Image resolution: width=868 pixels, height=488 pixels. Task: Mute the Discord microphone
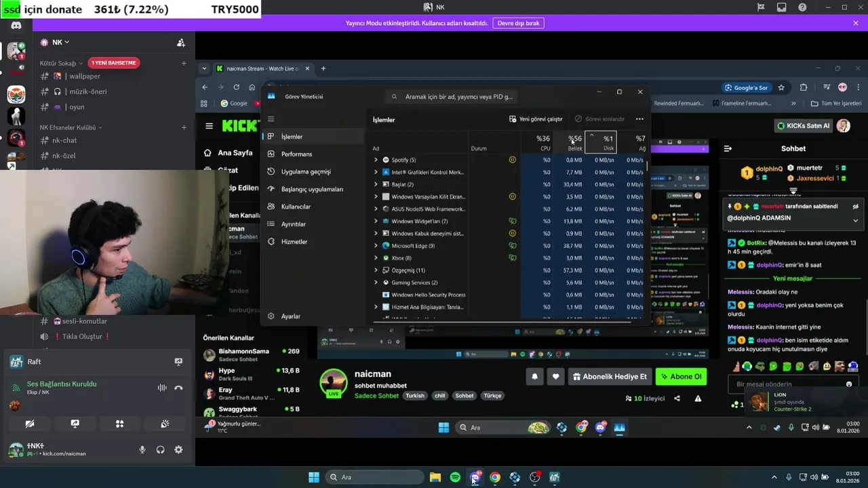[142, 449]
